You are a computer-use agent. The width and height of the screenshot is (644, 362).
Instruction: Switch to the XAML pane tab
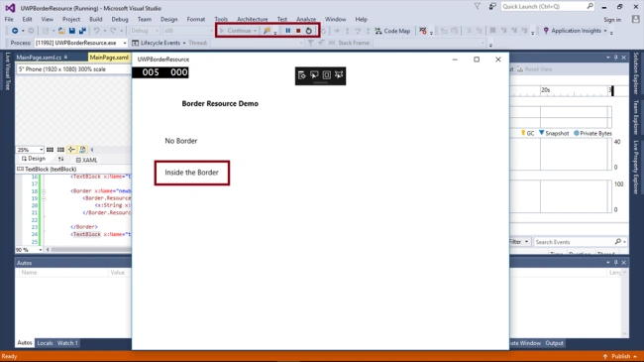click(x=86, y=160)
